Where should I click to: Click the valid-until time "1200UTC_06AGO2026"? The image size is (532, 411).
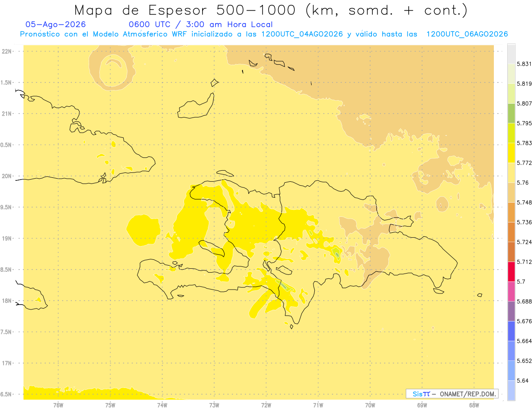pos(467,34)
